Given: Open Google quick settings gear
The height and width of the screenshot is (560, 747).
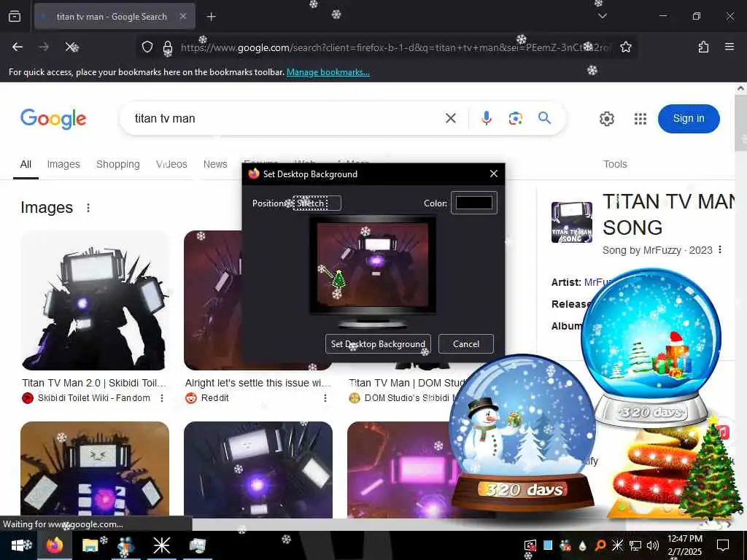Looking at the screenshot, I should [x=606, y=119].
